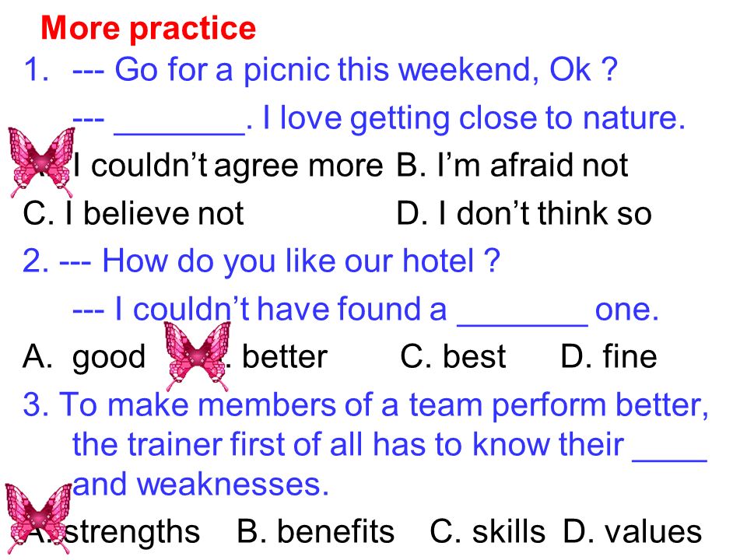This screenshot has height=560, width=747.
Task: Click the butterfly over option A strengths
Action: point(39,518)
